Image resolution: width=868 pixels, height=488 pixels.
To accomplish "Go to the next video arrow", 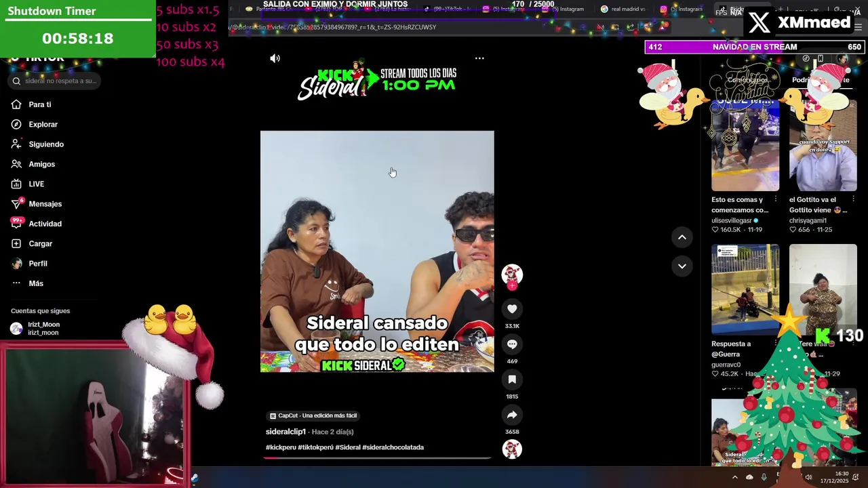I will pyautogui.click(x=682, y=266).
